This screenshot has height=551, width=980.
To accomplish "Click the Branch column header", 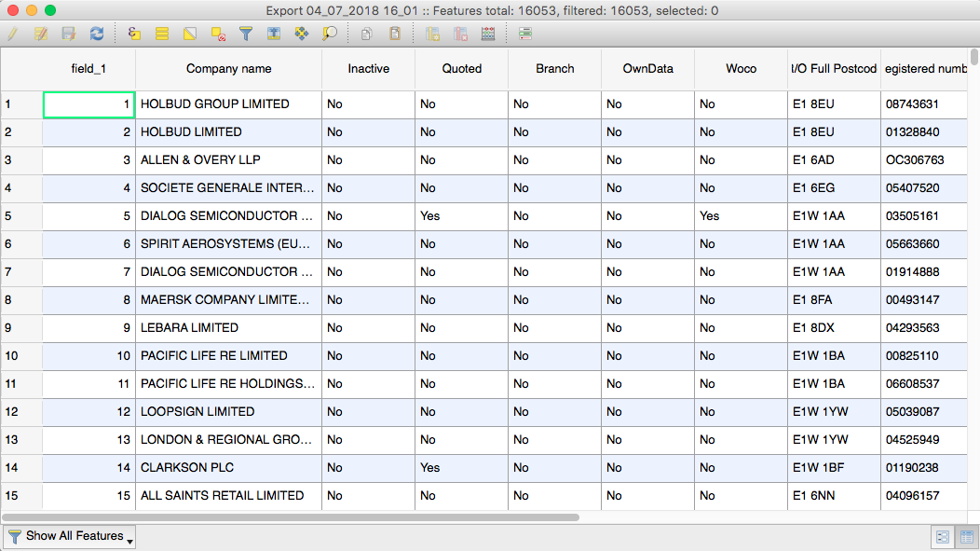I will (555, 69).
